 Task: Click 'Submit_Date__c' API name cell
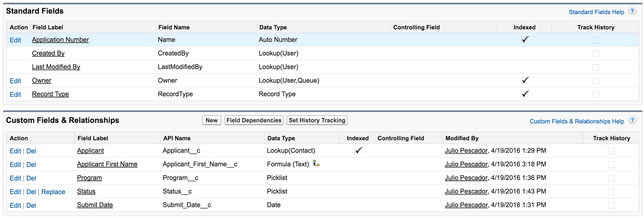(187, 205)
